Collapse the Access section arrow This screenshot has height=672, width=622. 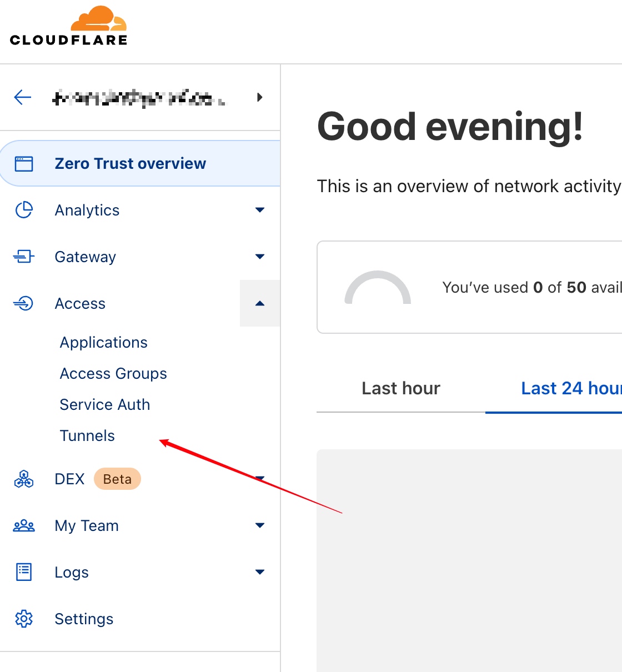tap(259, 303)
